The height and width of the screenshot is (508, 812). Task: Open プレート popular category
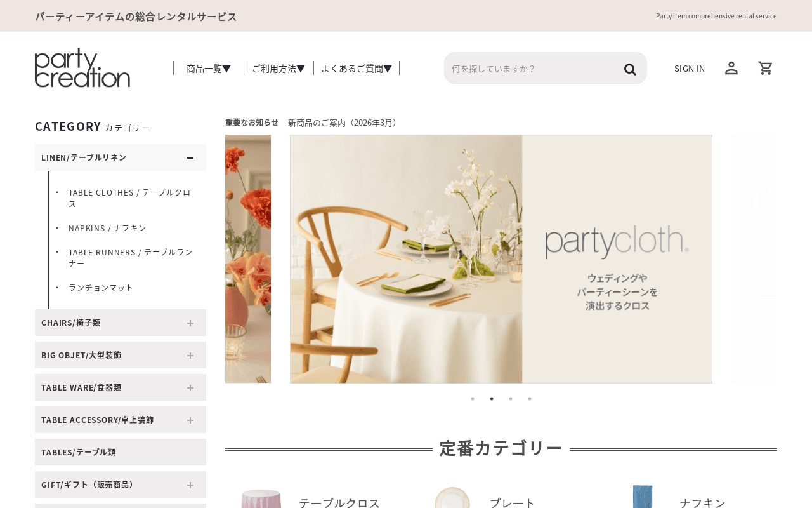tap(513, 503)
